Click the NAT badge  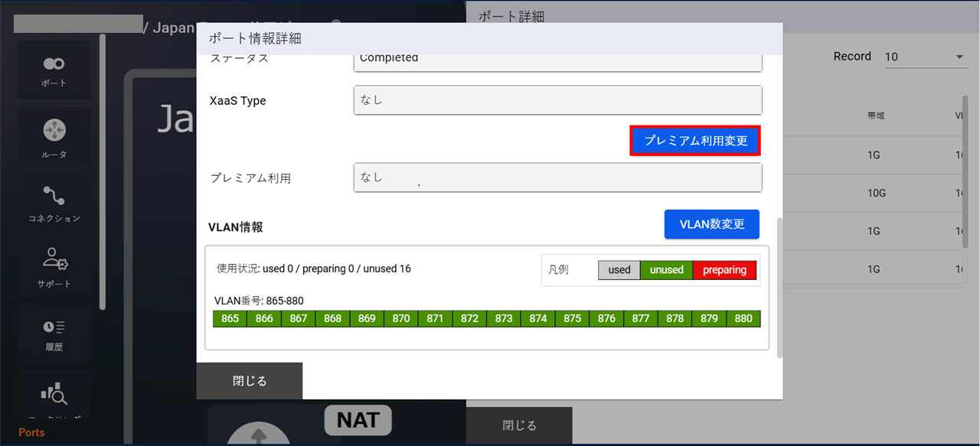(358, 420)
